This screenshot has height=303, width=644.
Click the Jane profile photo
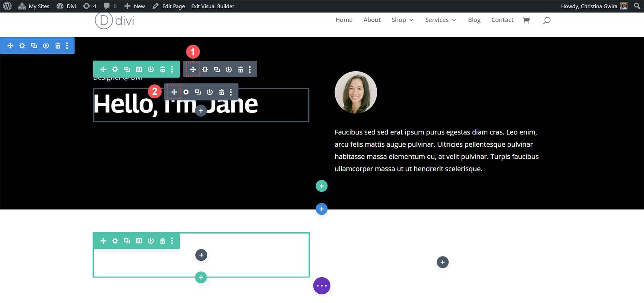pyautogui.click(x=356, y=92)
